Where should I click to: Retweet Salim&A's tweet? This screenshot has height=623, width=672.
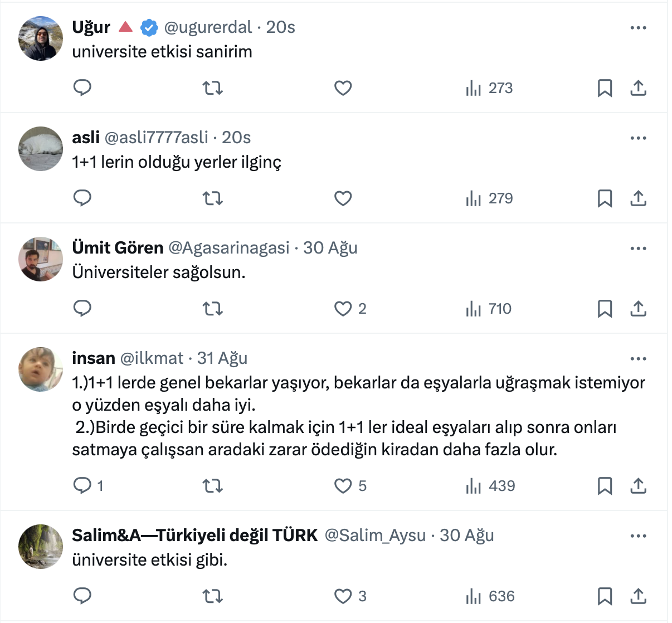pos(212,596)
